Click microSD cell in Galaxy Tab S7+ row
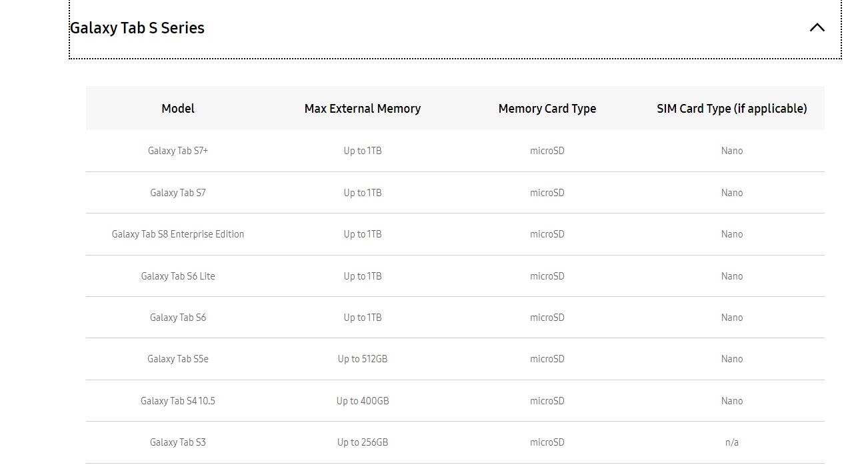868x471 pixels. pyautogui.click(x=547, y=151)
